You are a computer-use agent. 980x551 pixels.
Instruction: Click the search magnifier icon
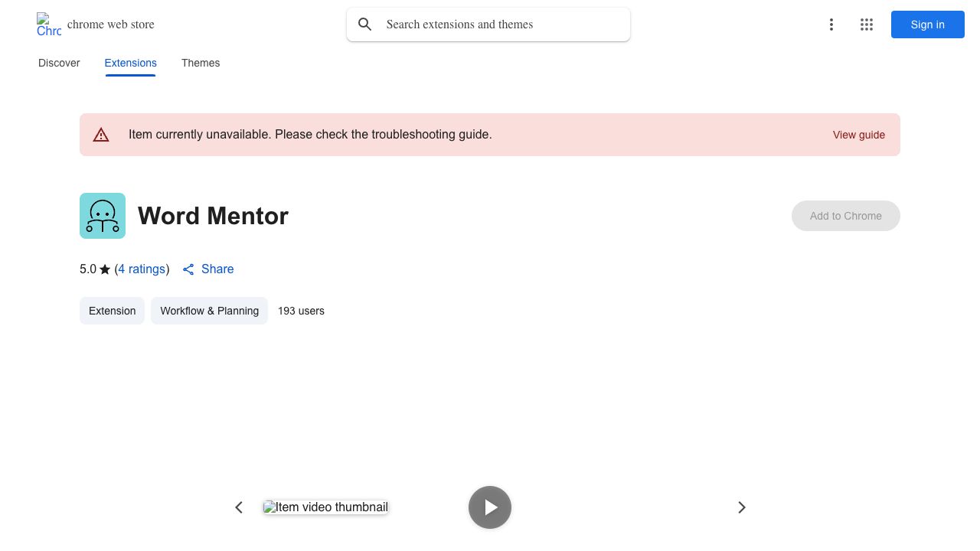click(365, 24)
